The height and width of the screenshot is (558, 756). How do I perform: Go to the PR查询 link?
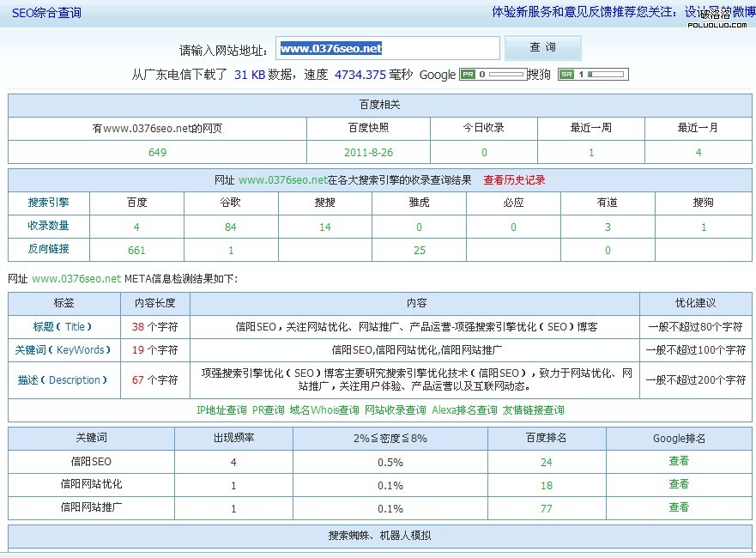click(x=268, y=410)
